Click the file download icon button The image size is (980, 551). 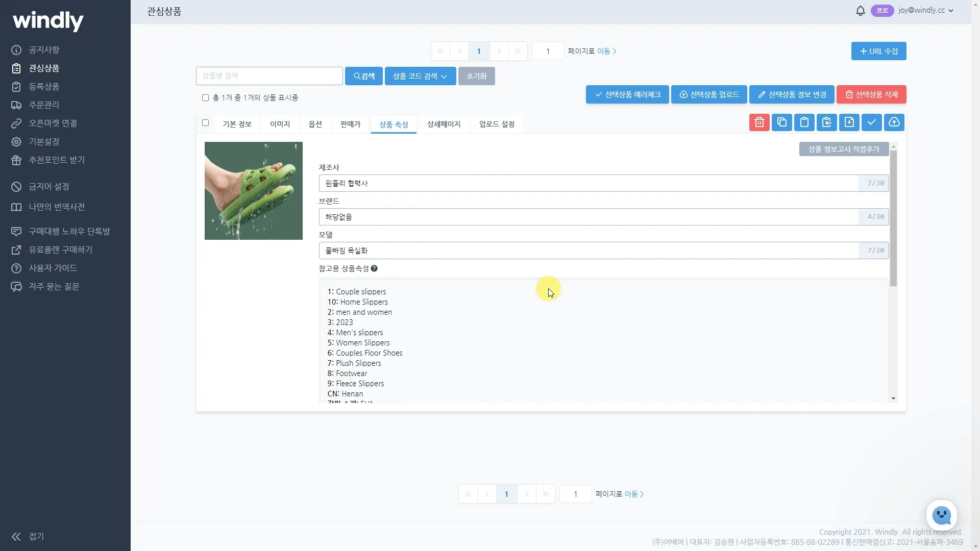(x=849, y=122)
